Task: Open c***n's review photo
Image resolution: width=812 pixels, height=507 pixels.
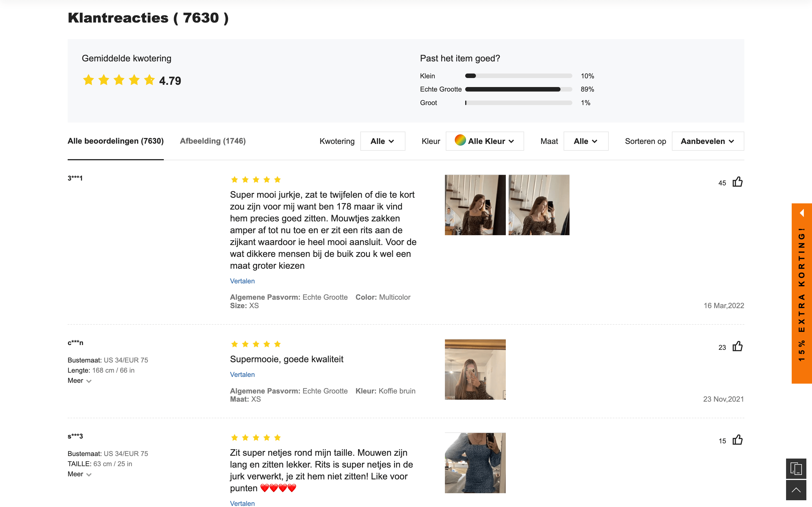Action: (475, 369)
